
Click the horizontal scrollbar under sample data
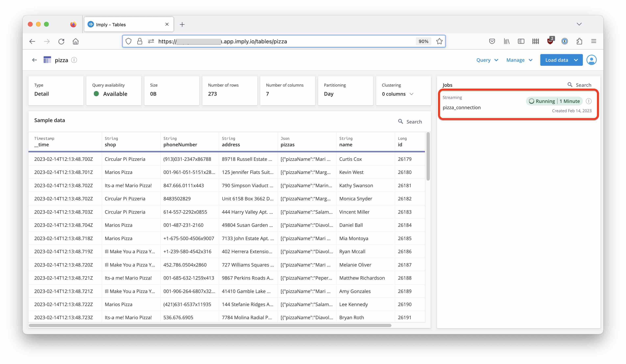coord(210,325)
